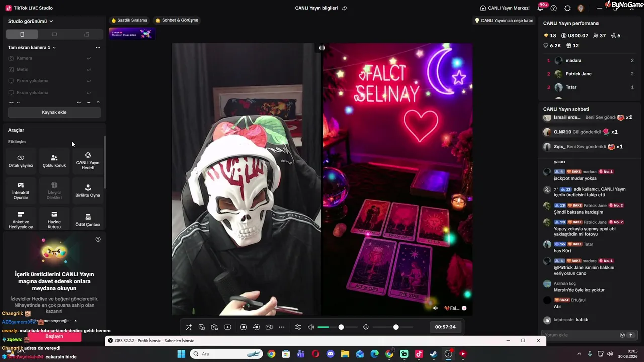This screenshot has width=644, height=362.
Task: Start recording with the record button
Action: [244, 327]
